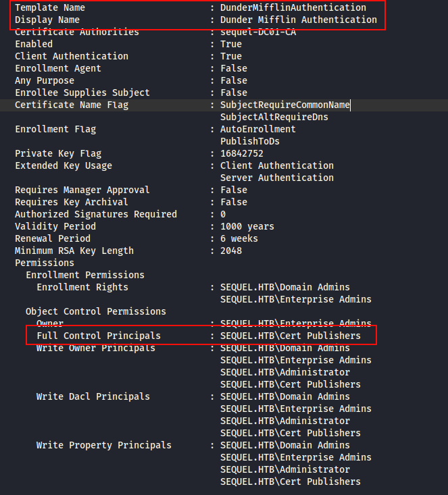Click the DunderMifflinAuthentication template value
The height and width of the screenshot is (495, 448).
point(293,7)
